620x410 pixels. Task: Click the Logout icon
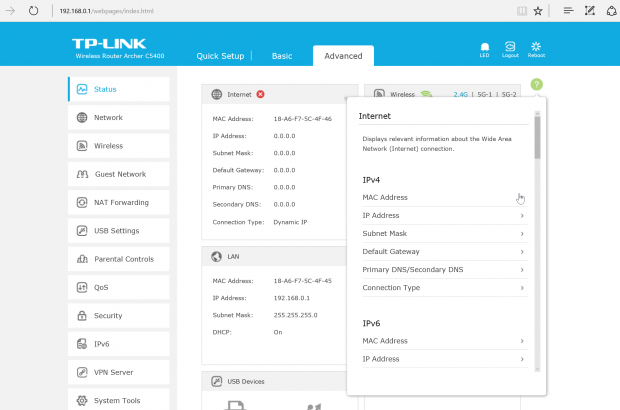[510, 47]
